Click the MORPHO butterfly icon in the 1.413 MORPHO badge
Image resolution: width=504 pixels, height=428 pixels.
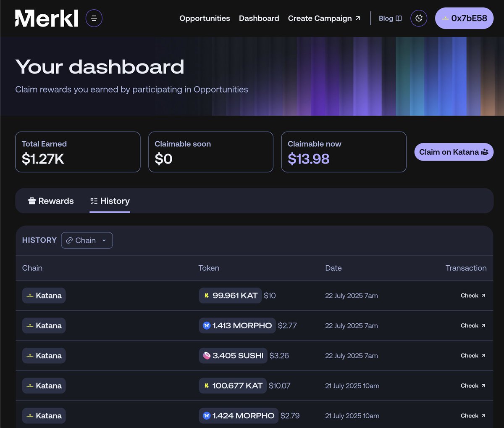coord(207,325)
